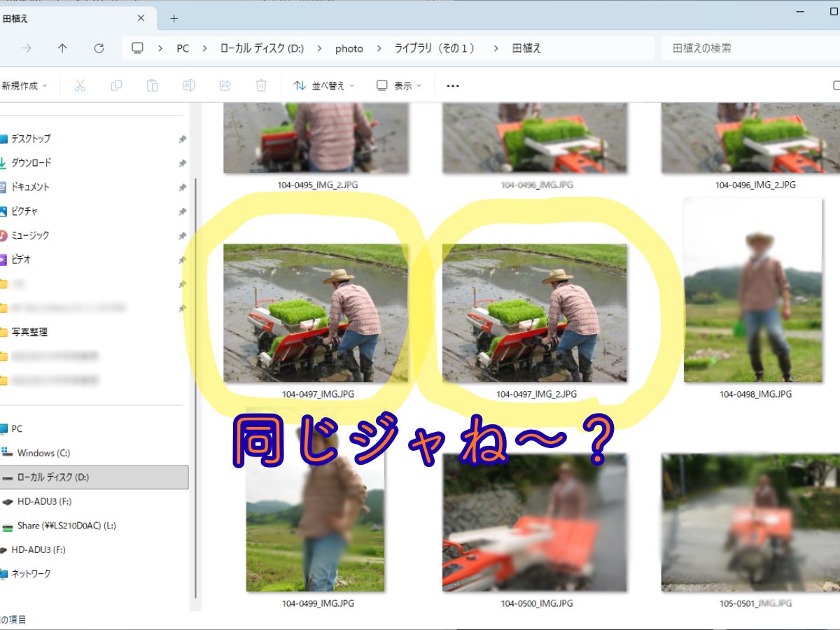
Task: Open the 並べ替え sort dropdown
Action: (324, 85)
